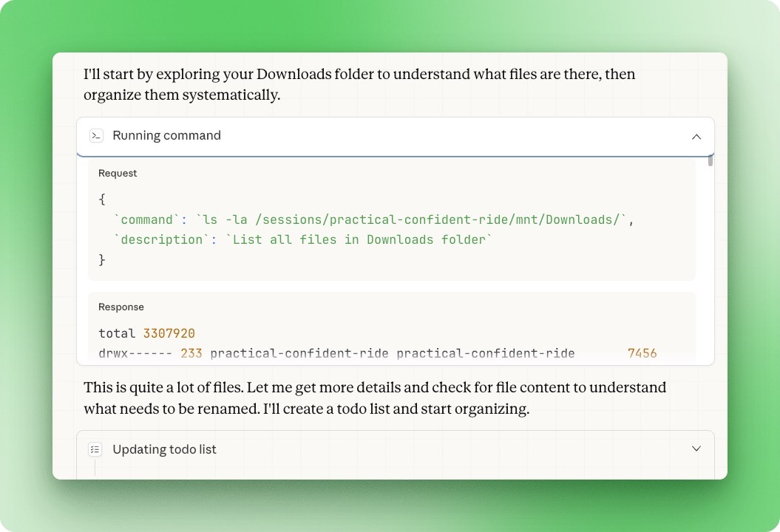The image size is (780, 532).
Task: Click the Running command header text
Action: (x=166, y=135)
